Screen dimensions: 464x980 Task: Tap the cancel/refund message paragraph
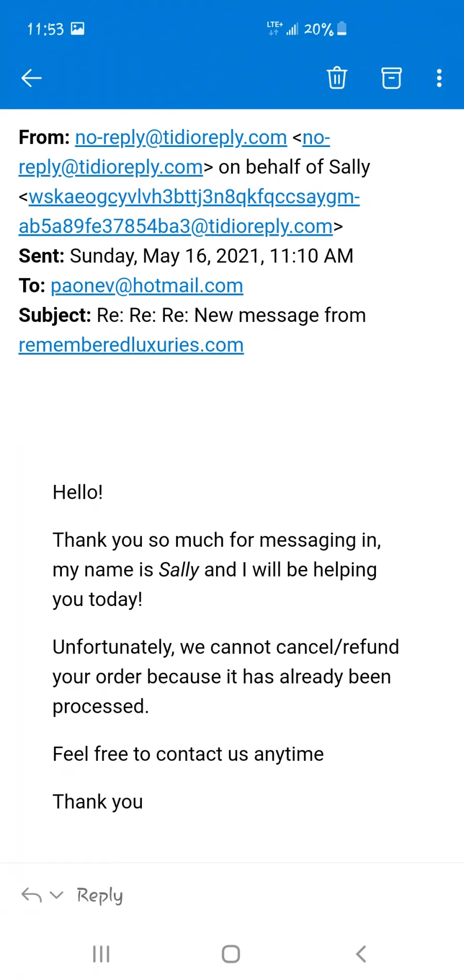(x=226, y=676)
